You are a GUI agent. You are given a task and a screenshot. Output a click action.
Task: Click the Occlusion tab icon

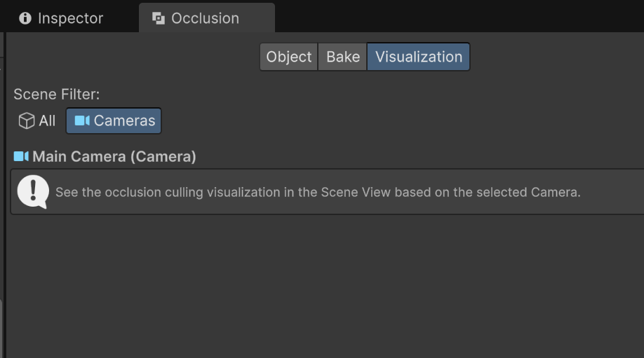pos(159,18)
